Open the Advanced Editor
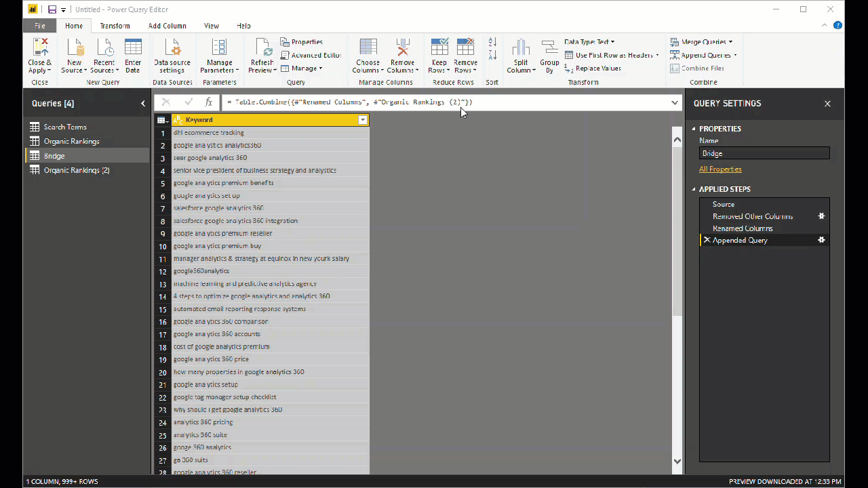 (311, 56)
